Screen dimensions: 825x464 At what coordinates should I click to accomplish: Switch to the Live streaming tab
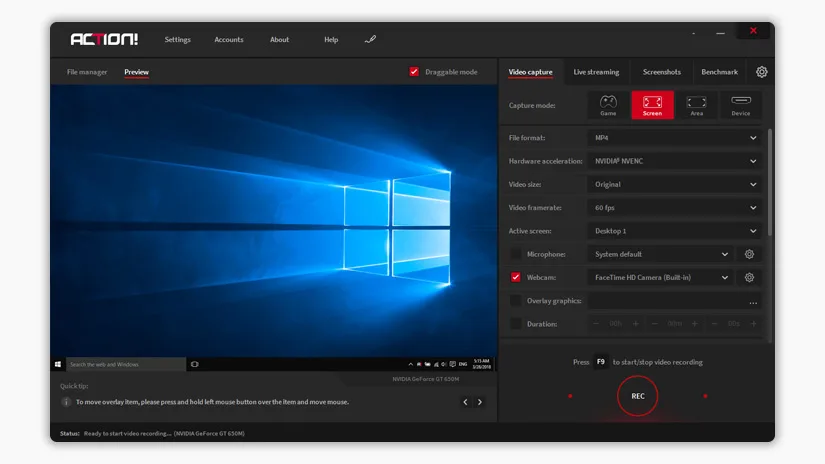(596, 72)
